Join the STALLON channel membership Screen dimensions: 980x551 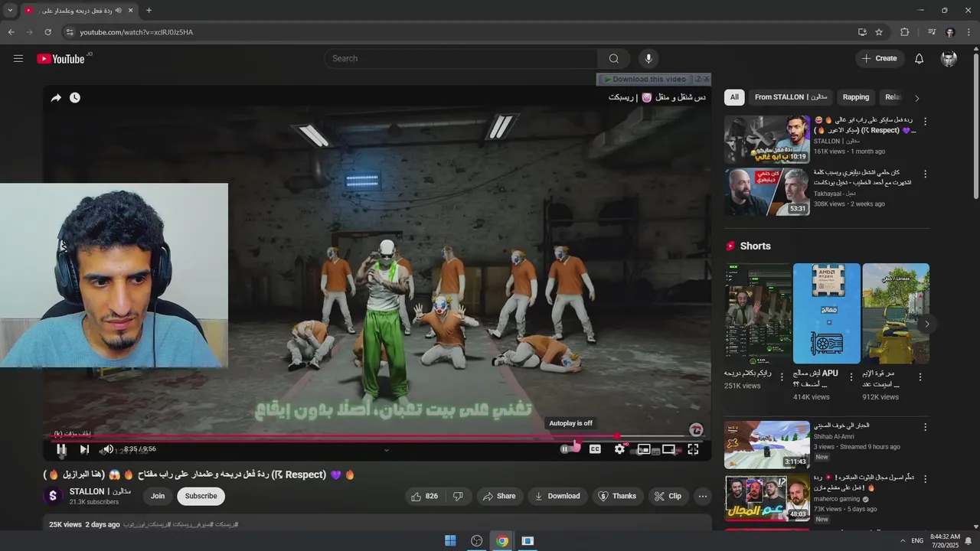[158, 496]
